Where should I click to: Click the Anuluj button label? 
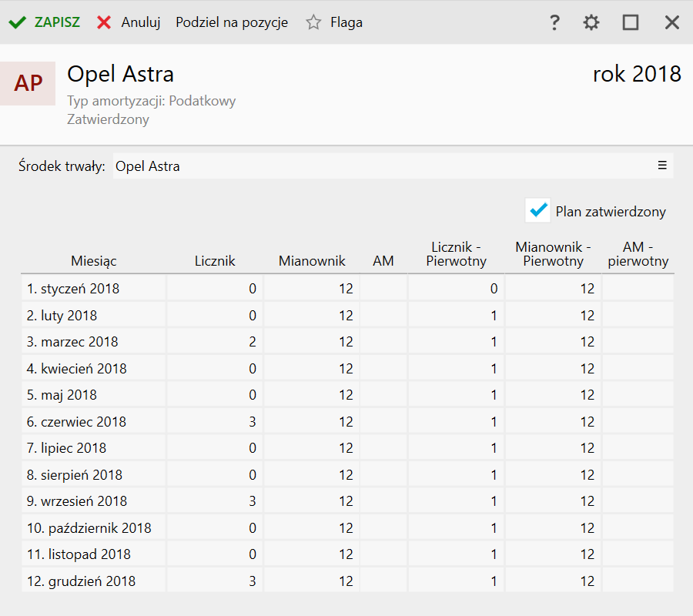[141, 22]
